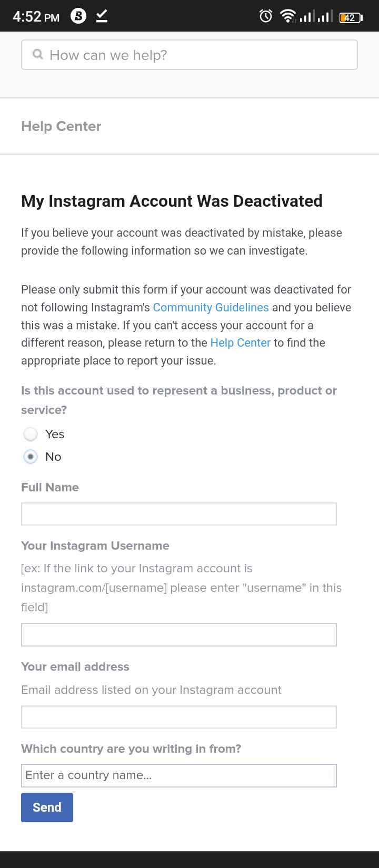379x868 pixels.
Task: Open the country name combo box
Action: (179, 775)
